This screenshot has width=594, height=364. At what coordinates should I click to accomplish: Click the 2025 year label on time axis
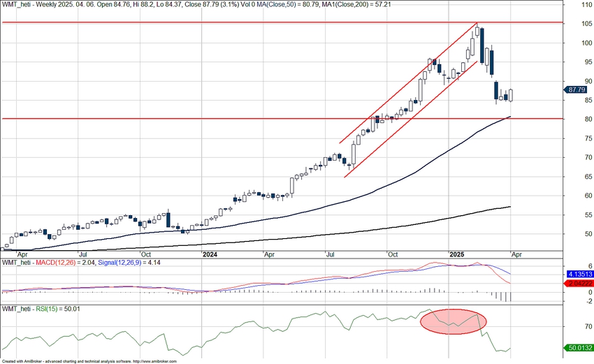[457, 254]
